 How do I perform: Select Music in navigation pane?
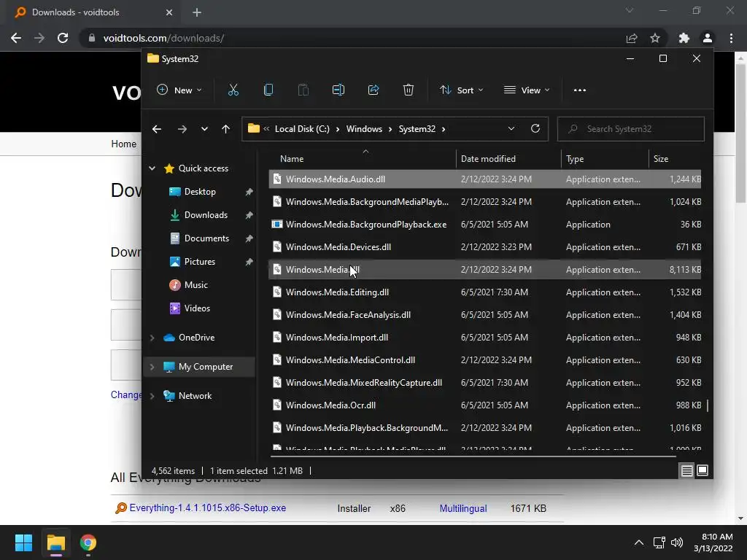pos(196,285)
